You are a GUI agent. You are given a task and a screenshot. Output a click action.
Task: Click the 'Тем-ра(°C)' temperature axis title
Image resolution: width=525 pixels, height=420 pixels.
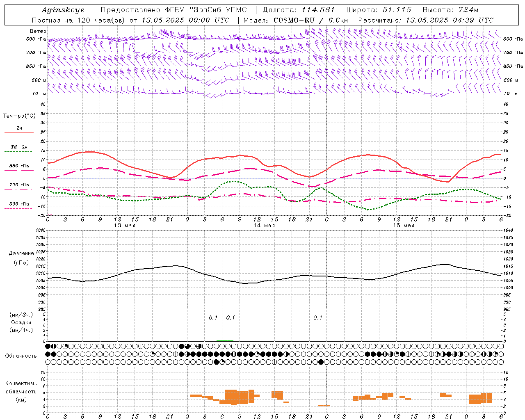coord(19,116)
